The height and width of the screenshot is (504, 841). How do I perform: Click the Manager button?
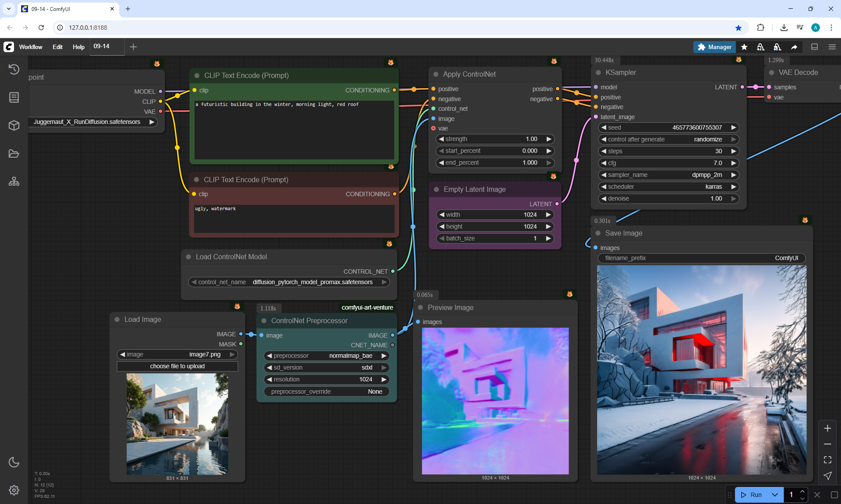tap(714, 47)
